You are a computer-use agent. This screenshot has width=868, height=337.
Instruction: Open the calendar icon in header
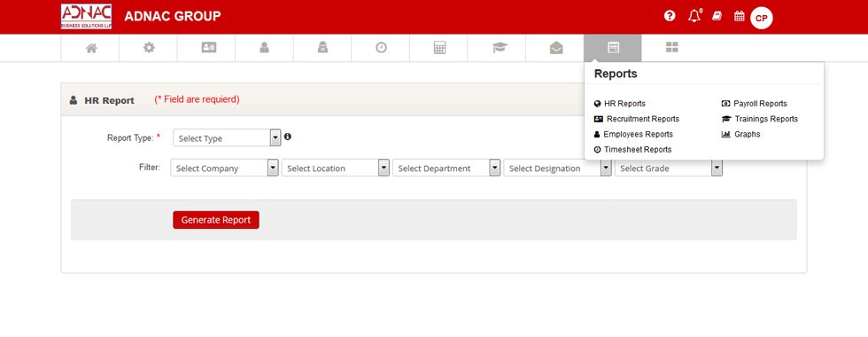739,16
